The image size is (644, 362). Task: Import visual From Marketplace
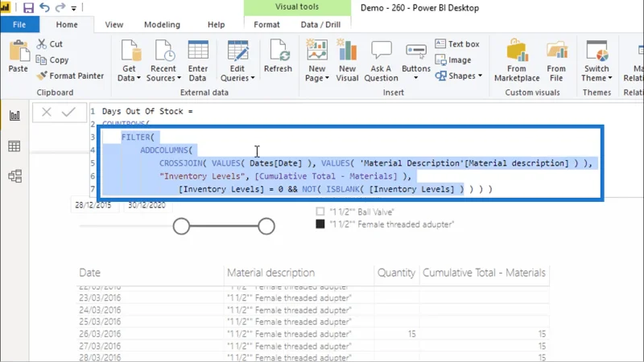517,60
